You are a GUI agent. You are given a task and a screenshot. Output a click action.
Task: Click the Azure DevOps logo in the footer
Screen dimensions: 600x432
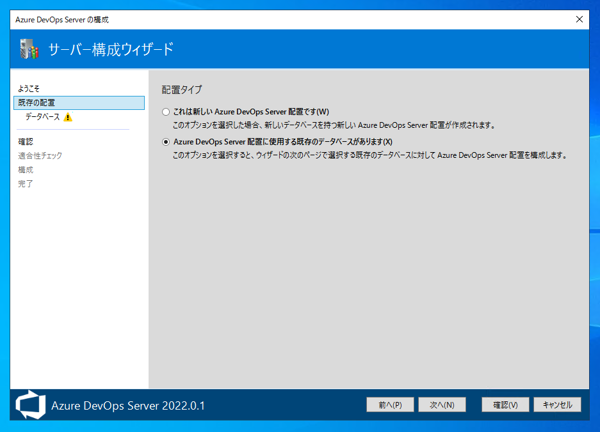[31, 405]
